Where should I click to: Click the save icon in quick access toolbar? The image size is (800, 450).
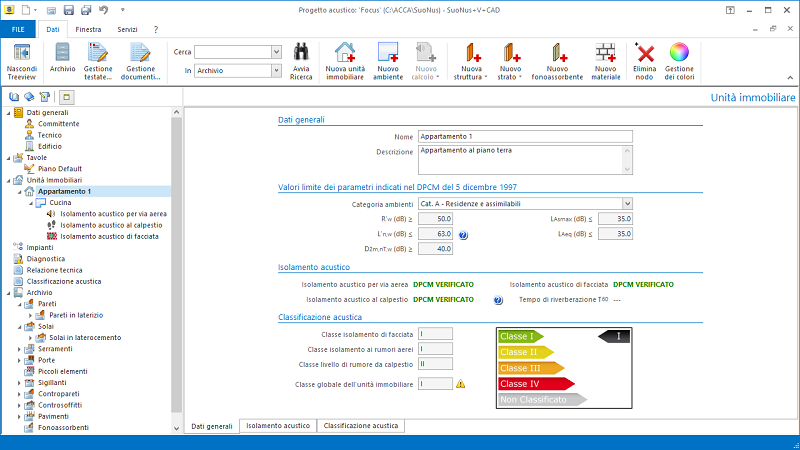point(68,10)
